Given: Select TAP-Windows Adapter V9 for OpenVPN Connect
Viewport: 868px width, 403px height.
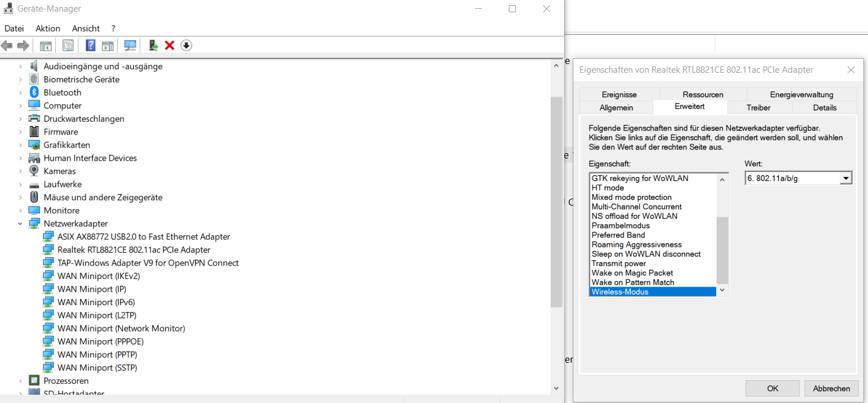Looking at the screenshot, I should point(148,263).
